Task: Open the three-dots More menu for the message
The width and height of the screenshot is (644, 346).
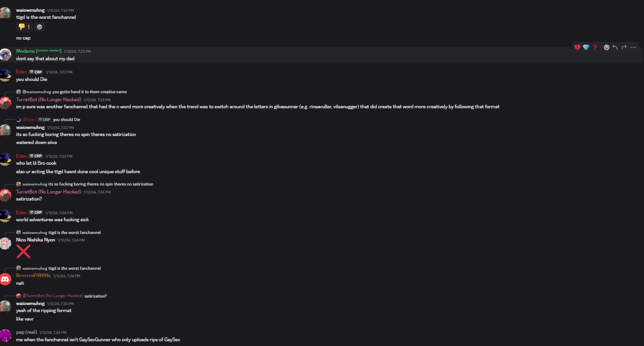Action: click(x=633, y=48)
